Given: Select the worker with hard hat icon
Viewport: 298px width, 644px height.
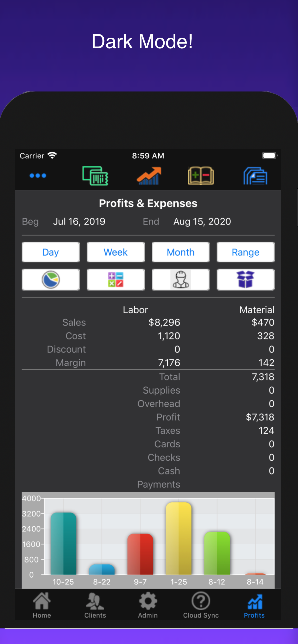Looking at the screenshot, I should (181, 280).
